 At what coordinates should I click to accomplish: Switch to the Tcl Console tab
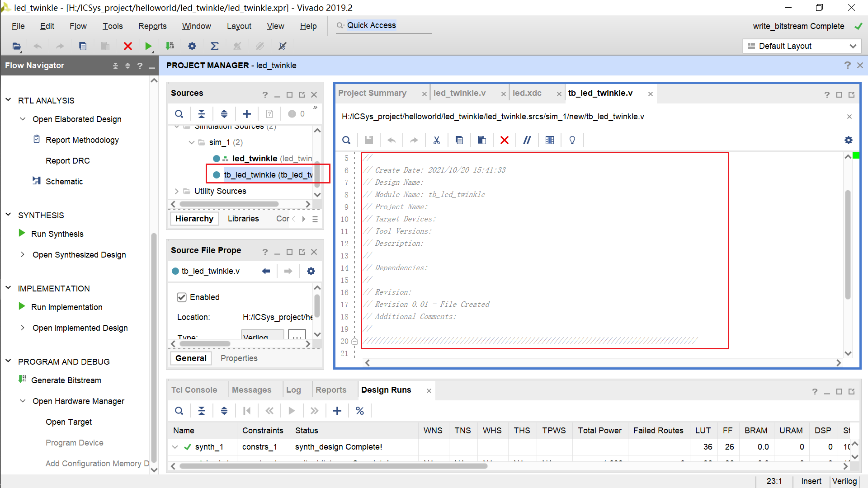coord(194,390)
